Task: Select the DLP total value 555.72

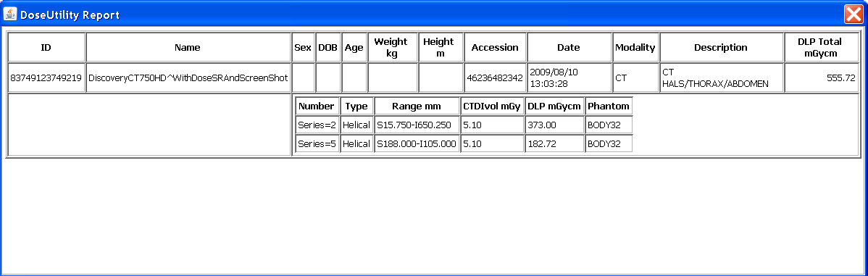Action: click(x=822, y=78)
